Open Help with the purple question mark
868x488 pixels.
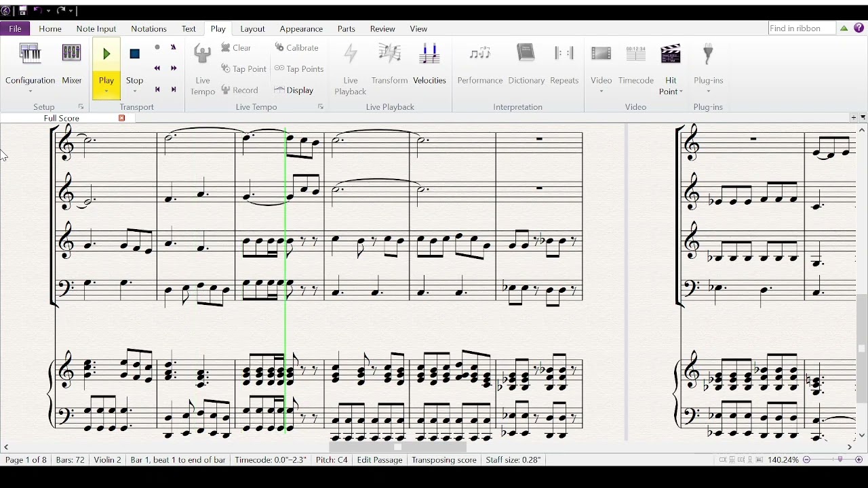(859, 28)
